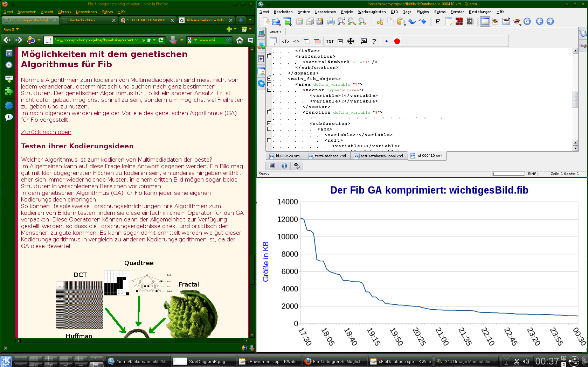This screenshot has height=367, width=588.
Task: Switch to testDatabase.xml document tab
Action: point(327,156)
